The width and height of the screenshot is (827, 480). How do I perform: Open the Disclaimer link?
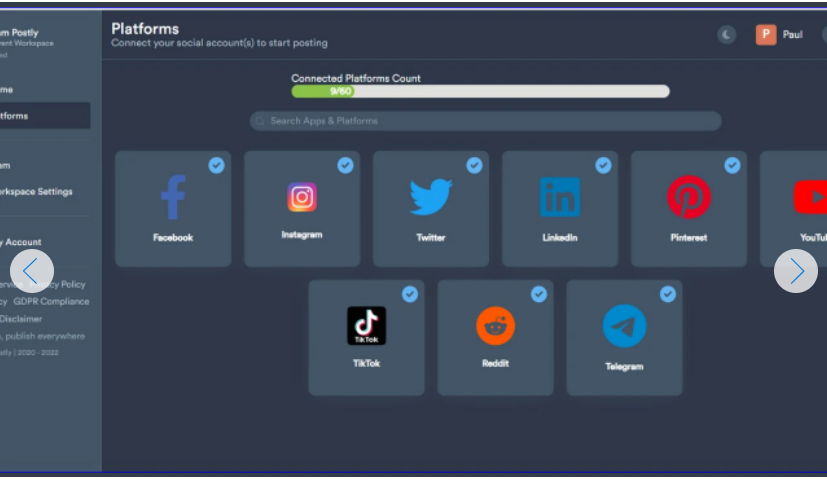click(21, 319)
